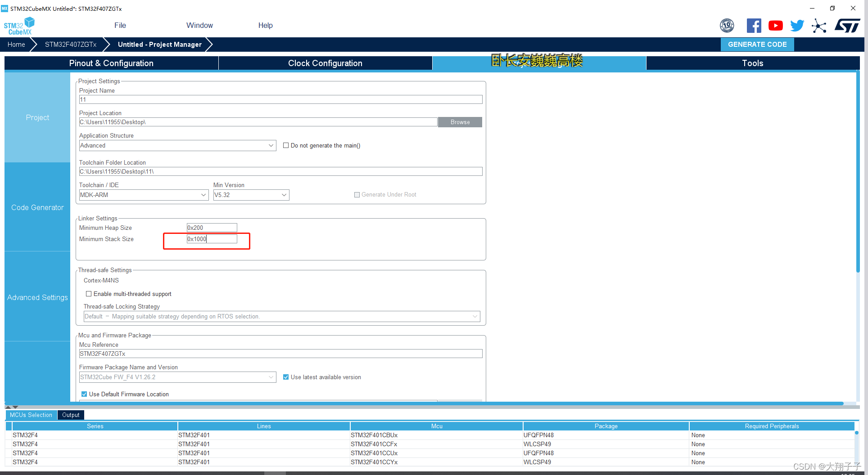This screenshot has height=475, width=868.
Task: Click the GENERATE CODE button
Action: (x=757, y=45)
